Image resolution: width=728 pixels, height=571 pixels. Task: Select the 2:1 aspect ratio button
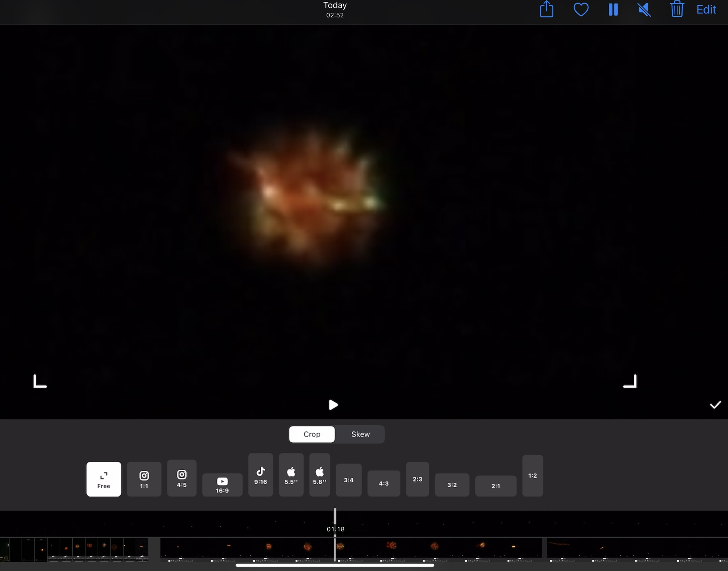tap(495, 486)
